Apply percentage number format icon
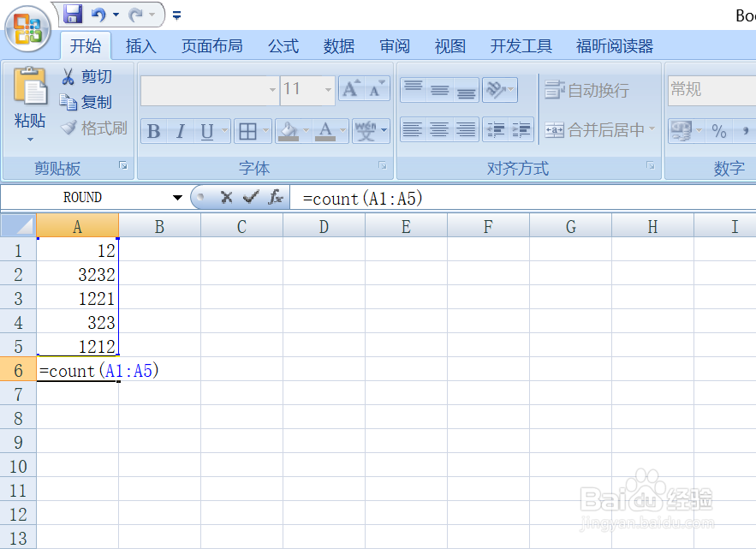The height and width of the screenshot is (549, 756). (719, 131)
